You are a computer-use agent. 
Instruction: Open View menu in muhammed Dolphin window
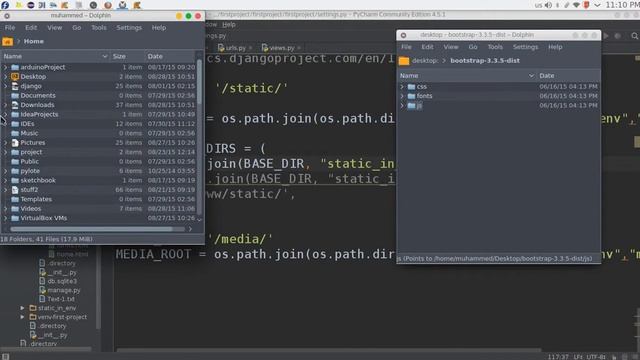[54, 27]
